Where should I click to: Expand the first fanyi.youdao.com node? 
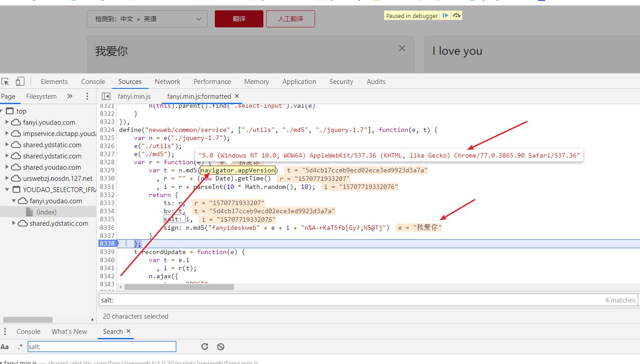tap(7, 123)
